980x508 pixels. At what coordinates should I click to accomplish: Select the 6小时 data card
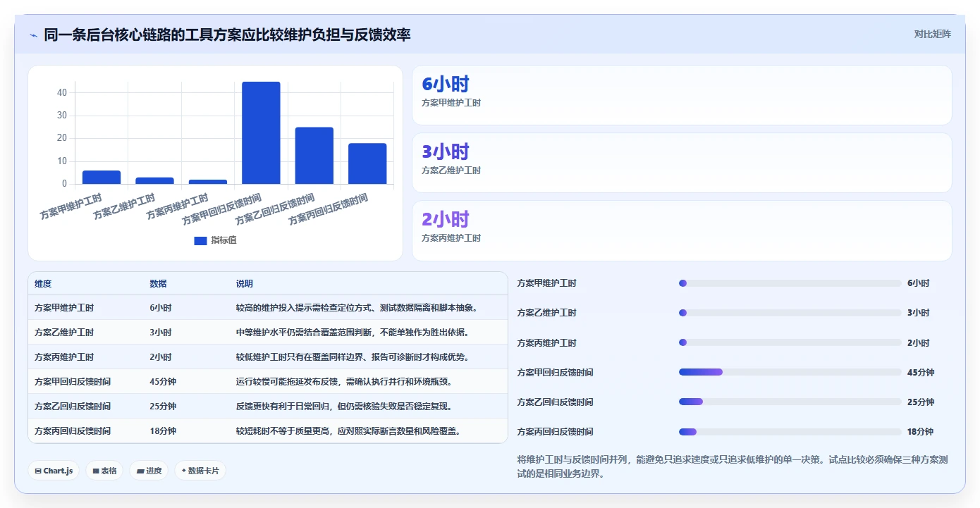(x=682, y=95)
